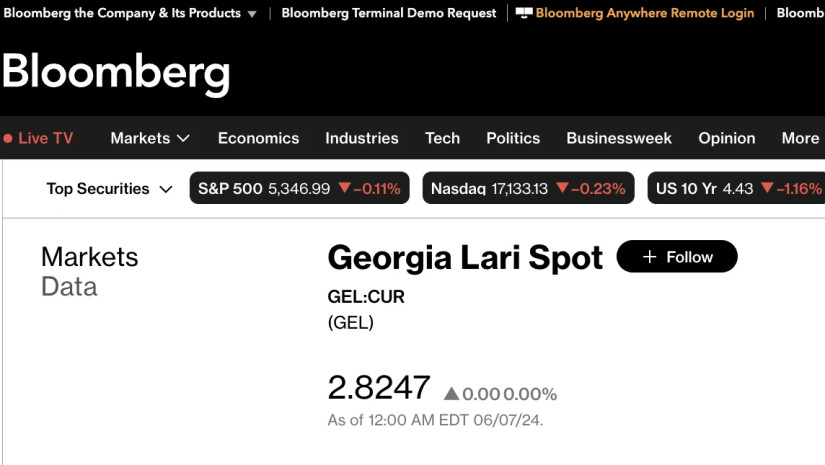Screen dimensions: 825x465
Task: Select Politics in the nav bar
Action: [x=513, y=138]
